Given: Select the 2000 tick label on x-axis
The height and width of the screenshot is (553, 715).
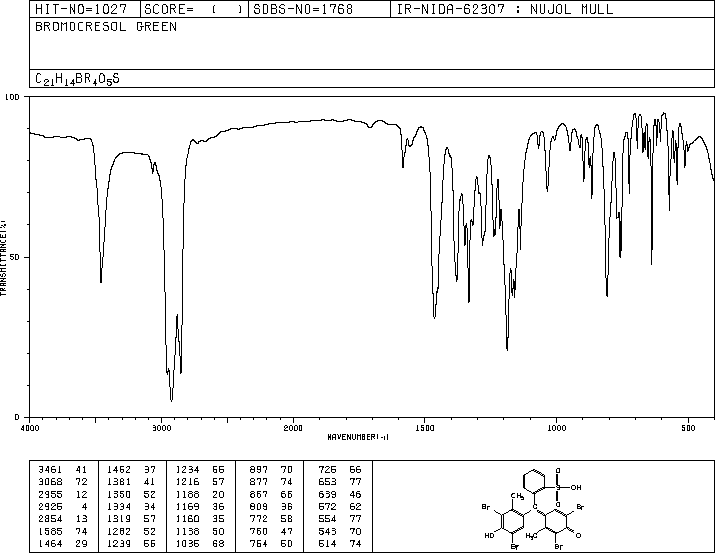Looking at the screenshot, I should tap(292, 427).
